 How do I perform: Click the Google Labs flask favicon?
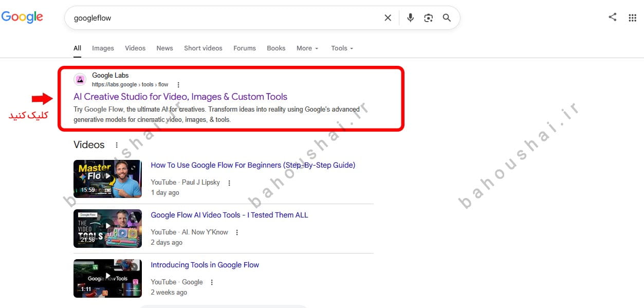click(80, 80)
